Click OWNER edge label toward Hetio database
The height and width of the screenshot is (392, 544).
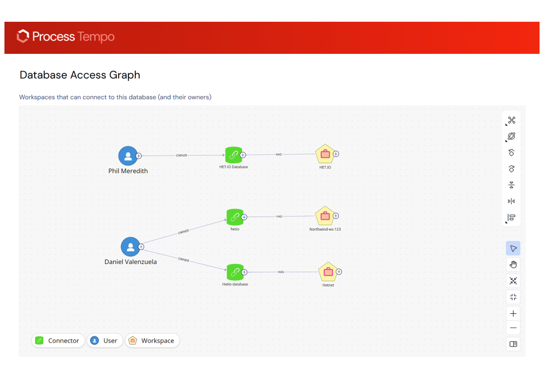tap(183, 260)
